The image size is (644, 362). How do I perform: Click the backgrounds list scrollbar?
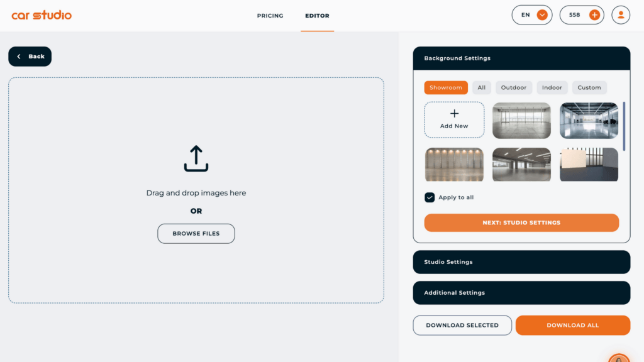624,126
